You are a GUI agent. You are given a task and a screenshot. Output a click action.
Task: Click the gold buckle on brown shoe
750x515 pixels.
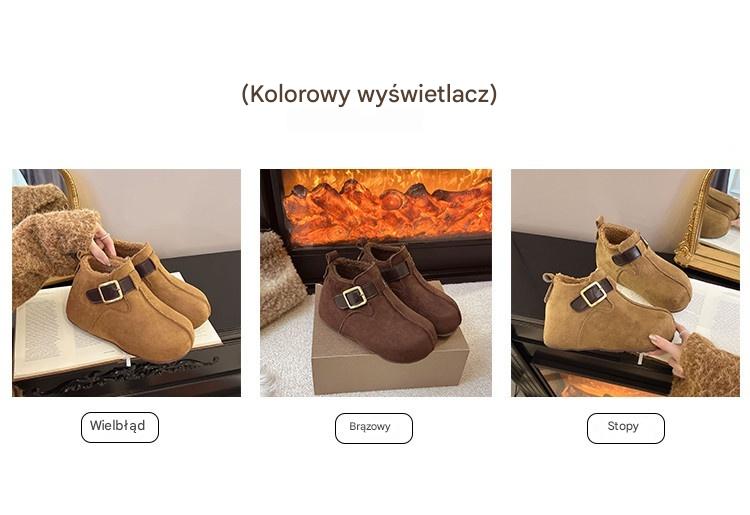(354, 297)
